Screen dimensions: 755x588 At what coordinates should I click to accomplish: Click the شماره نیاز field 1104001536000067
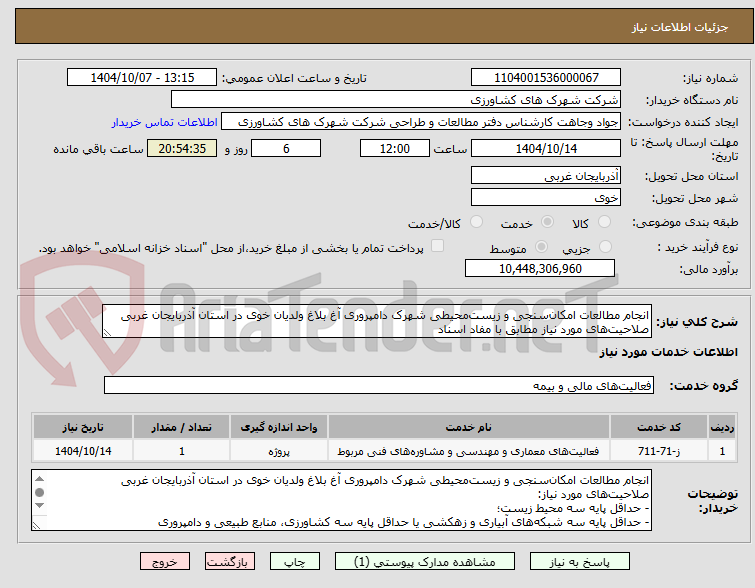(546, 78)
